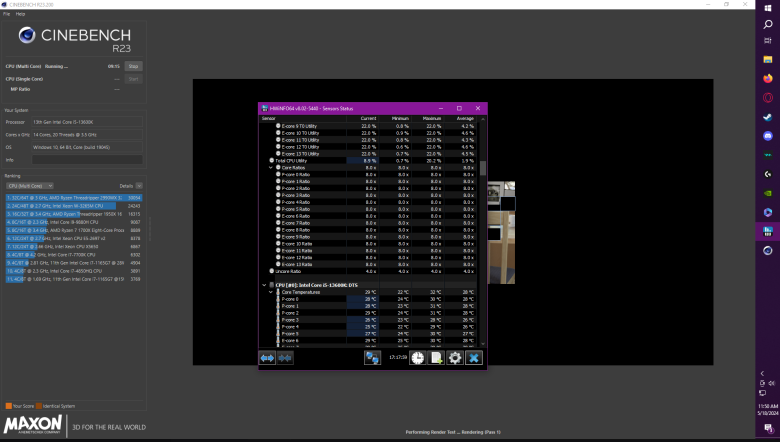Select the P-core 0 temperature row
Screen dimensions: 780x442
tap(368, 299)
